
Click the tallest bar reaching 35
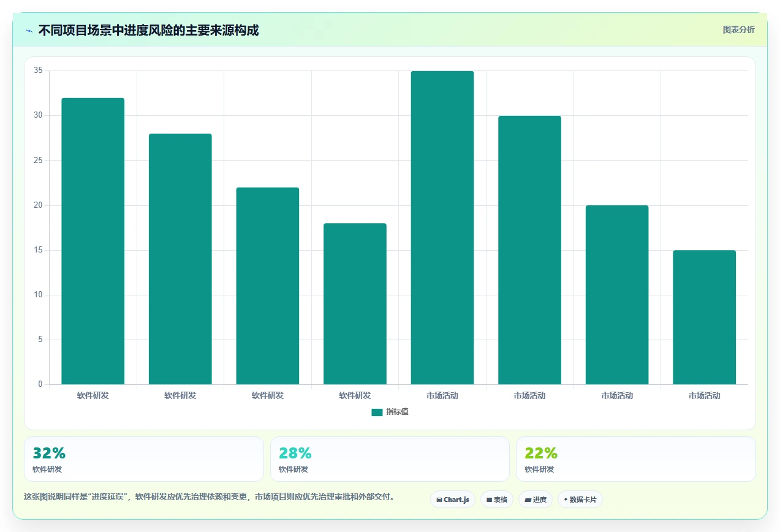coord(442,228)
